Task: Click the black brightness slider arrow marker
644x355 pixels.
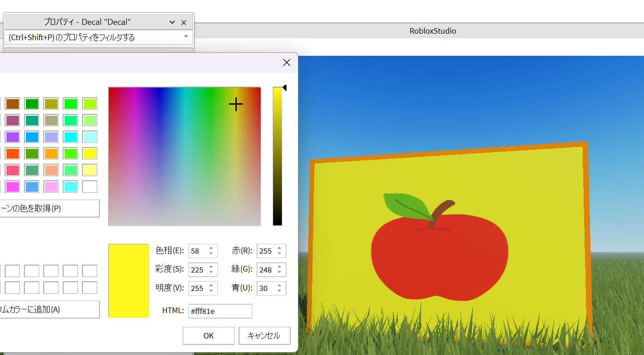Action: [x=284, y=88]
